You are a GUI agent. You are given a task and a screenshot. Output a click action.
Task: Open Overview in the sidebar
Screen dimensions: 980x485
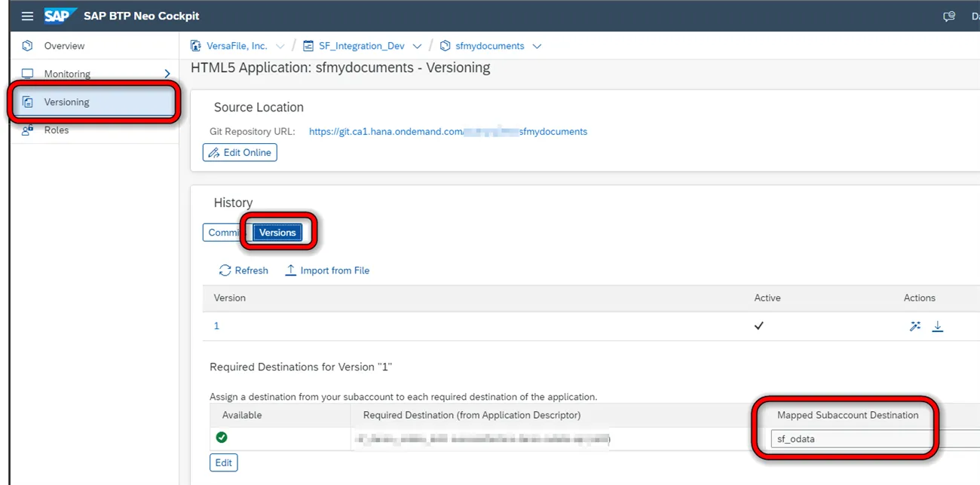tap(64, 46)
